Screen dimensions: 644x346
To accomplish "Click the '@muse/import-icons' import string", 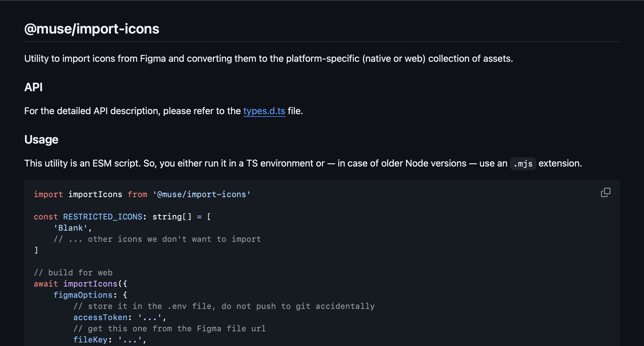I will pyautogui.click(x=201, y=194).
